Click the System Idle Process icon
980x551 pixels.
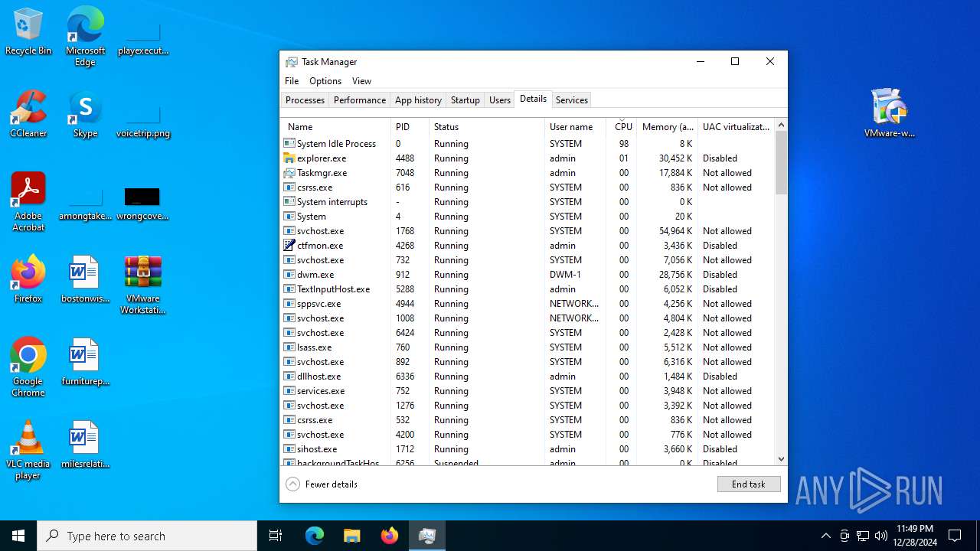click(x=289, y=144)
